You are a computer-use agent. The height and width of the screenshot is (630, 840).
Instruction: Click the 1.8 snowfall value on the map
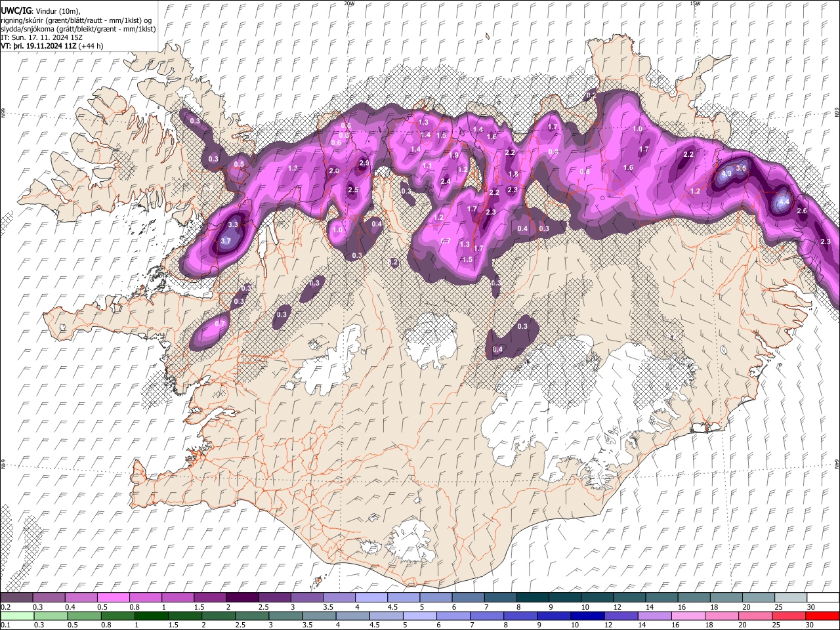[x=513, y=174]
